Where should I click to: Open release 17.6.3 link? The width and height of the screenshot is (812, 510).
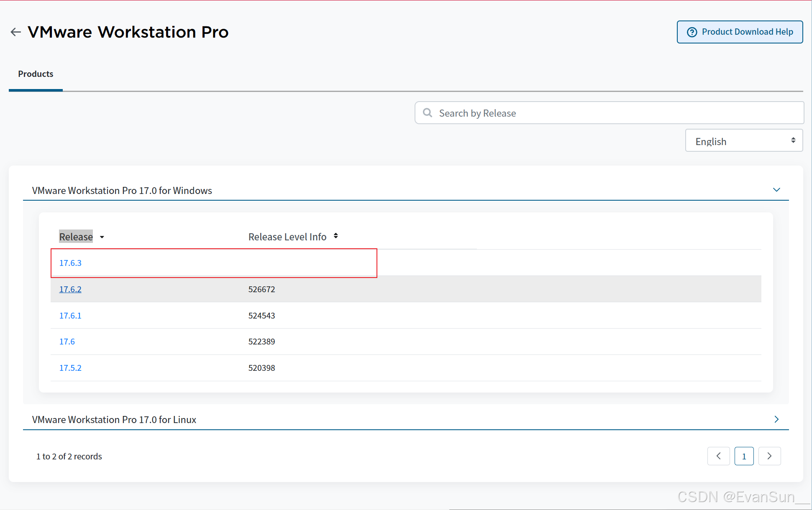pyautogui.click(x=70, y=263)
